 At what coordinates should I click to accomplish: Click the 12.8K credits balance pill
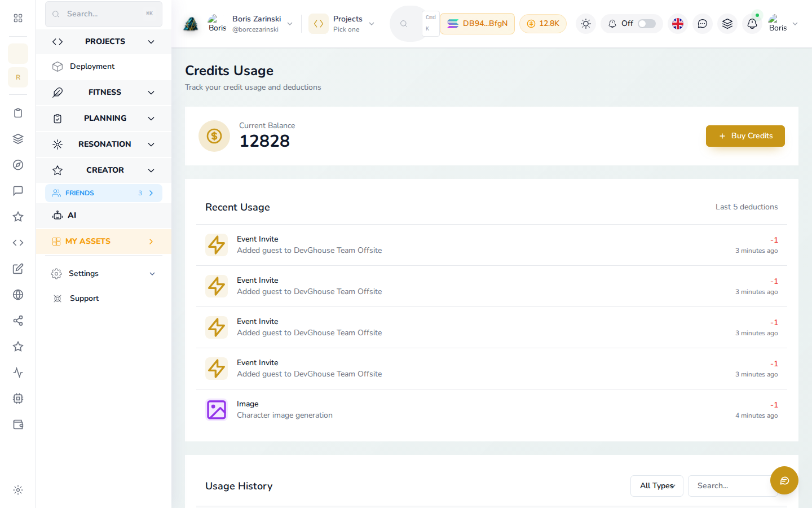click(543, 24)
